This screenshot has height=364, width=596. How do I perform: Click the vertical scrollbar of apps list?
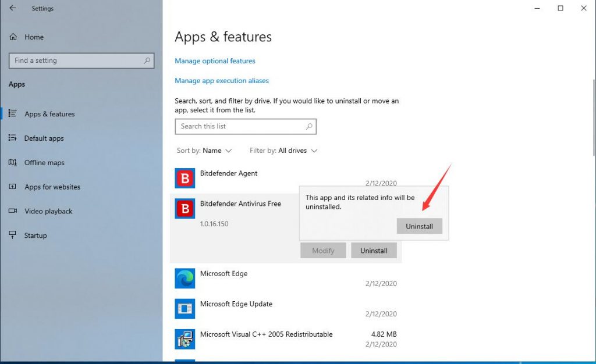[x=593, y=117]
